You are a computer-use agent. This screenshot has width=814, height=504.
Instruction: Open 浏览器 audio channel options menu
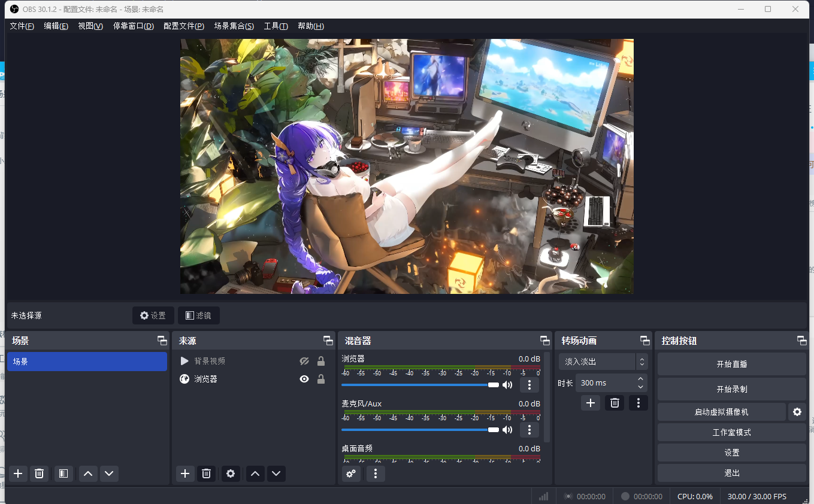click(x=529, y=385)
